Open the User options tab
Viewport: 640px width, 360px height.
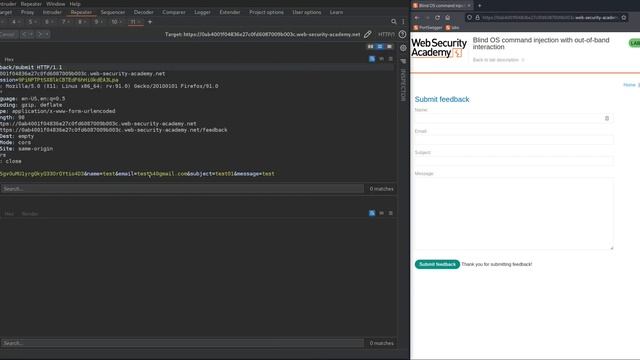pyautogui.click(x=307, y=12)
